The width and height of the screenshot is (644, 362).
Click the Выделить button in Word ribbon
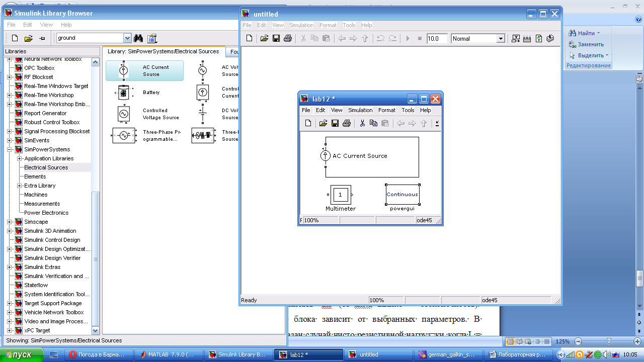pyautogui.click(x=589, y=55)
